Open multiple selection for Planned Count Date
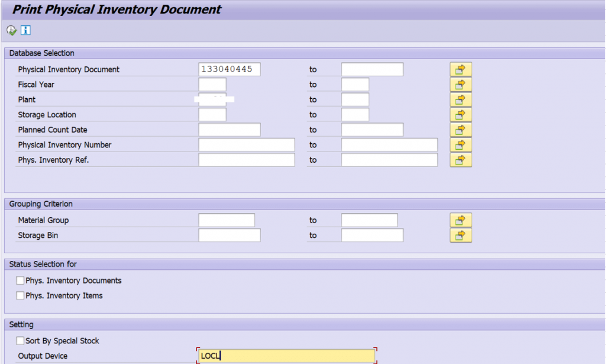Image resolution: width=606 pixels, height=364 pixels. (460, 130)
